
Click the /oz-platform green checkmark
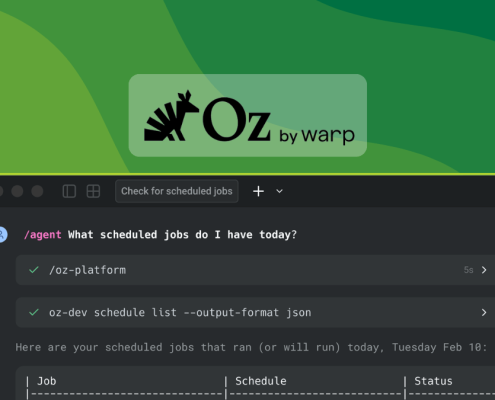34,270
